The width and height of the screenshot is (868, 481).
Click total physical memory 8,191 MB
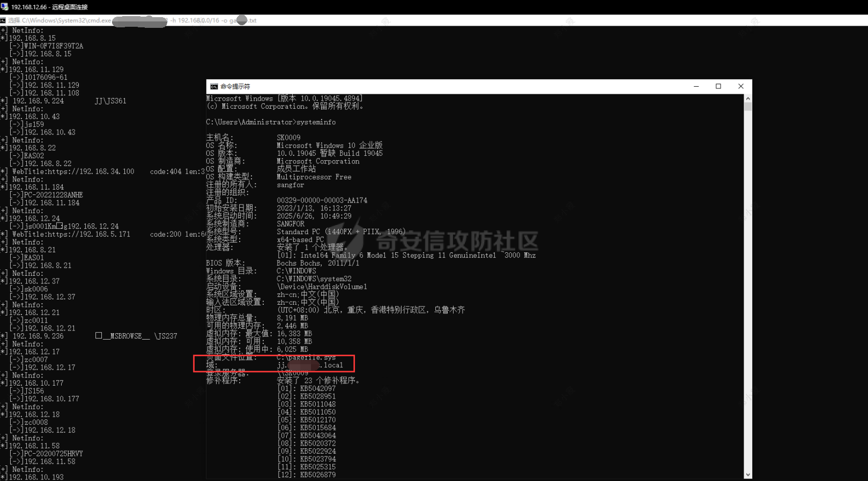(293, 318)
